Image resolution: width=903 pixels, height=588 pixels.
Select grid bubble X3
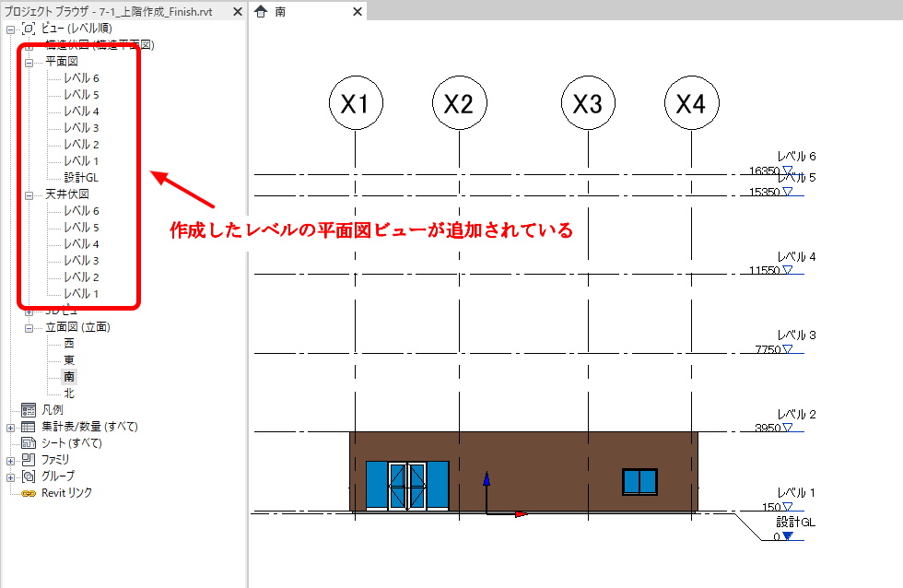[x=588, y=103]
